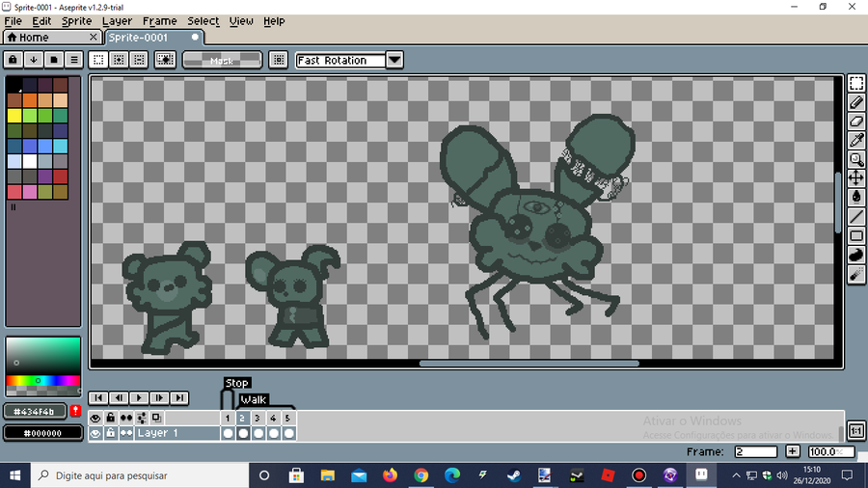Image resolution: width=868 pixels, height=488 pixels.
Task: Open the Help menu
Action: coord(274,21)
